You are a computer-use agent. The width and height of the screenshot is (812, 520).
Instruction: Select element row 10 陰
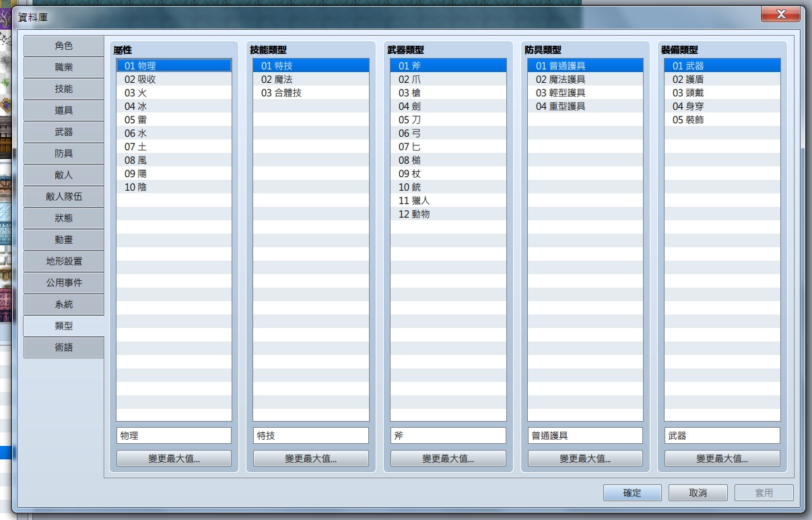174,187
